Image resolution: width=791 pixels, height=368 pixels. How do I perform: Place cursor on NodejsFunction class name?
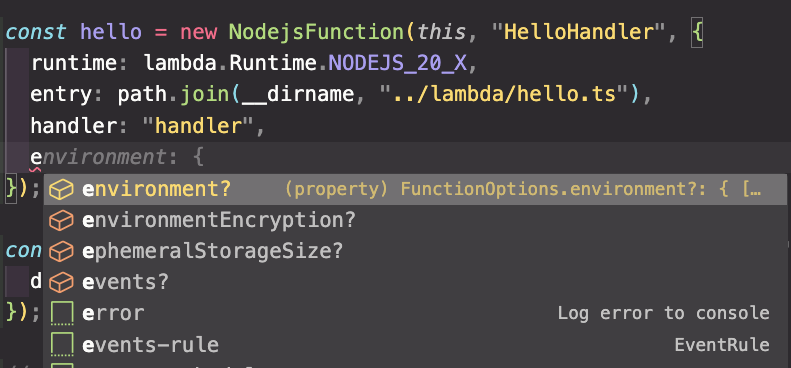click(x=317, y=32)
